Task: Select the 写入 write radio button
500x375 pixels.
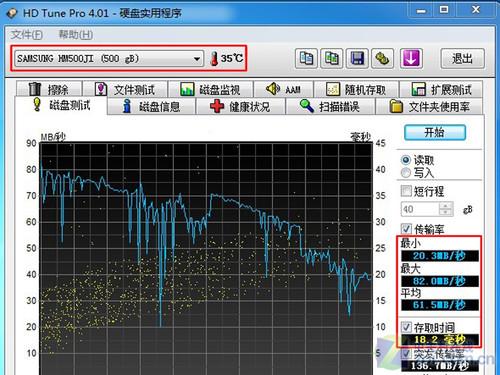Action: (406, 173)
